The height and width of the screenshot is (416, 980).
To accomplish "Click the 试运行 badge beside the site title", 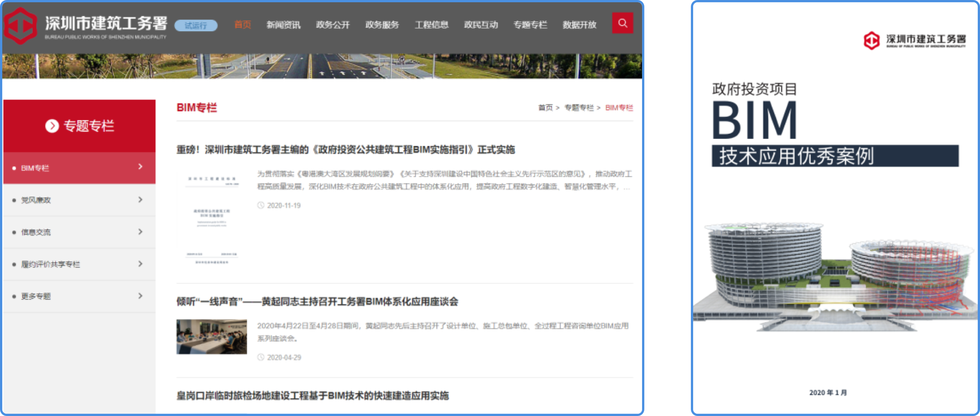I will pyautogui.click(x=196, y=26).
